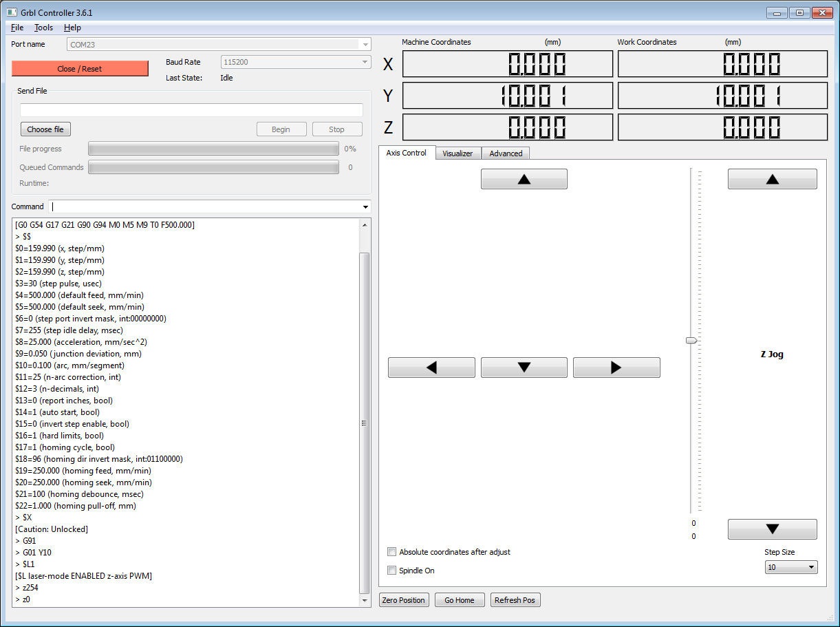Screen dimensions: 840x627
Task: Jog Y axis up with the up arrow
Action: (x=524, y=179)
